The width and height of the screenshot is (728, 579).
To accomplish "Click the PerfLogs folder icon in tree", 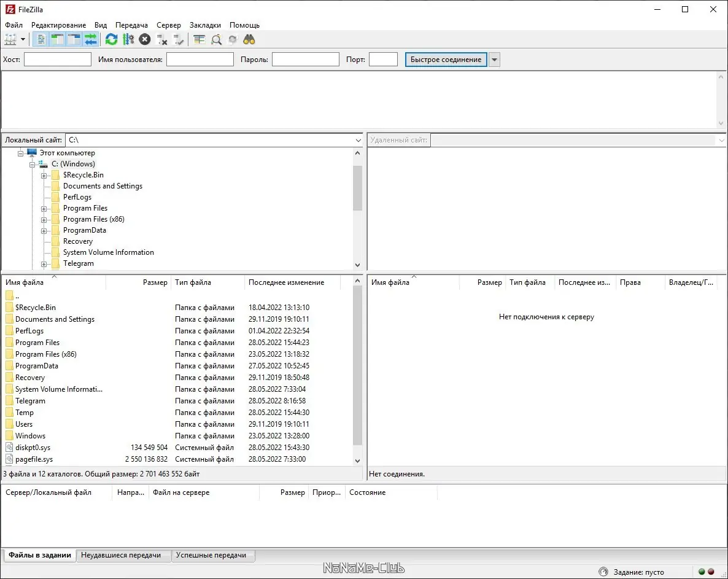I will pyautogui.click(x=56, y=197).
